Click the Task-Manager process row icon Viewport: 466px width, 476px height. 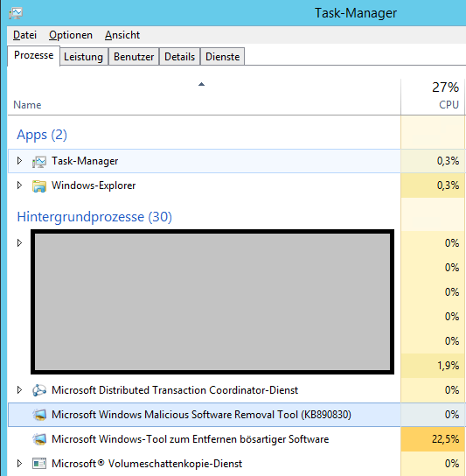pos(39,162)
